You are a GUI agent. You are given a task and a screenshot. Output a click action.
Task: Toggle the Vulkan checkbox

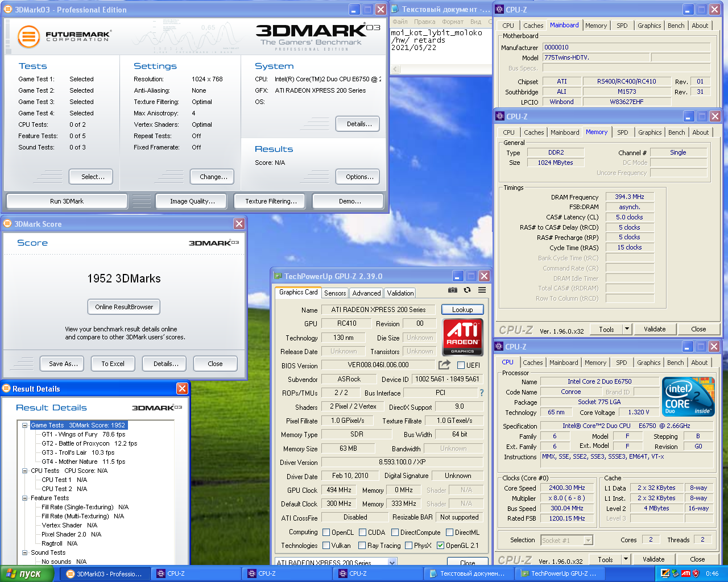326,546
